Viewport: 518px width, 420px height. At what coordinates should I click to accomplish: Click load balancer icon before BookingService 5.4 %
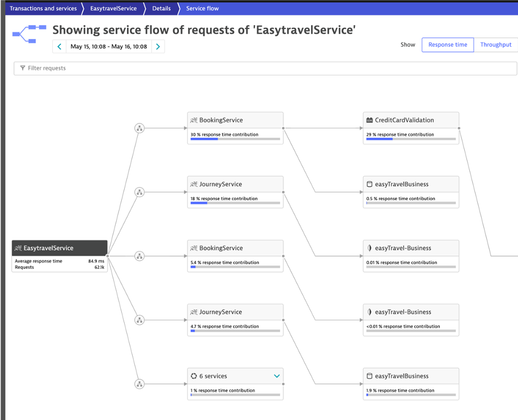coord(139,256)
